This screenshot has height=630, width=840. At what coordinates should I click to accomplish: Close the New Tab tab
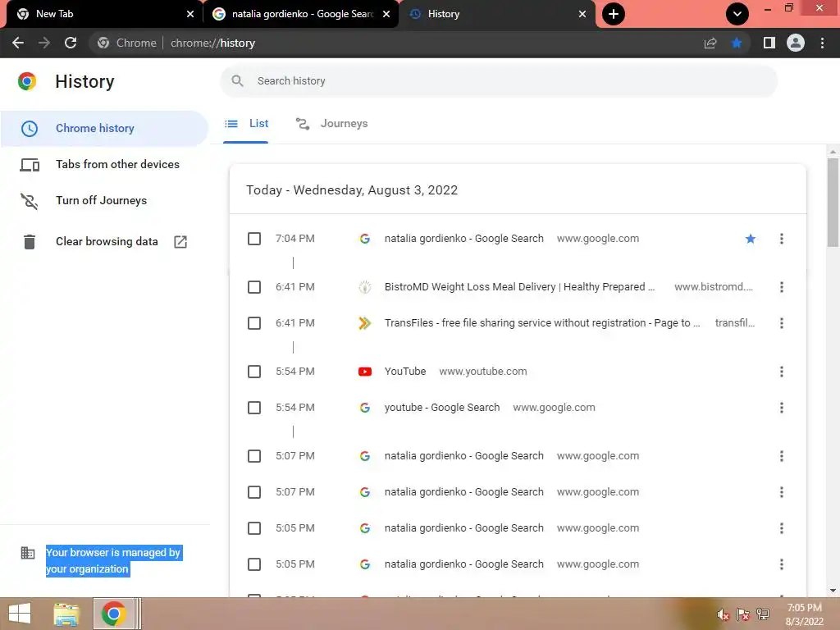(190, 14)
